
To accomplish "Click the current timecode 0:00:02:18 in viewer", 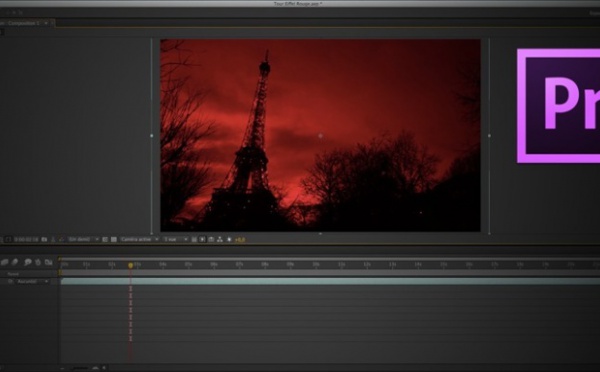I will 26,239.
